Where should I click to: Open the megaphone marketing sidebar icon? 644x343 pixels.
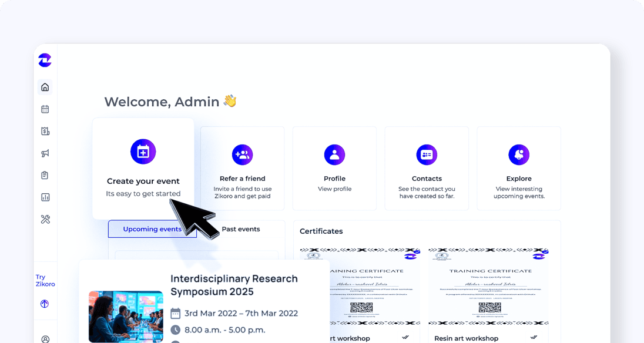pos(45,153)
